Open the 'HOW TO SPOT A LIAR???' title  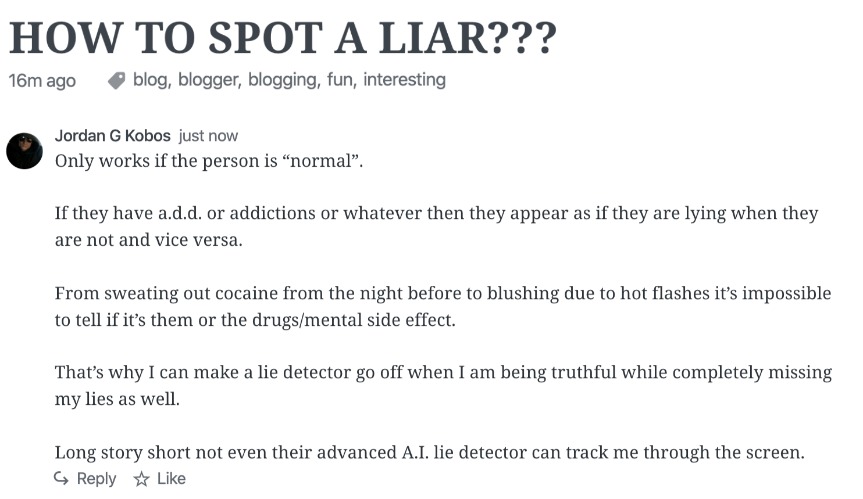(283, 38)
